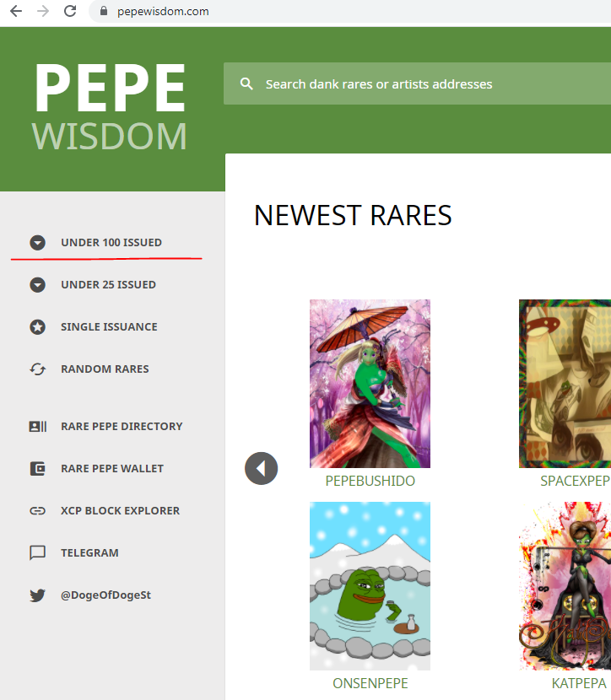View the PEPEBUSHIDO umbrella artwork
This screenshot has width=611, height=700.
pyautogui.click(x=370, y=384)
